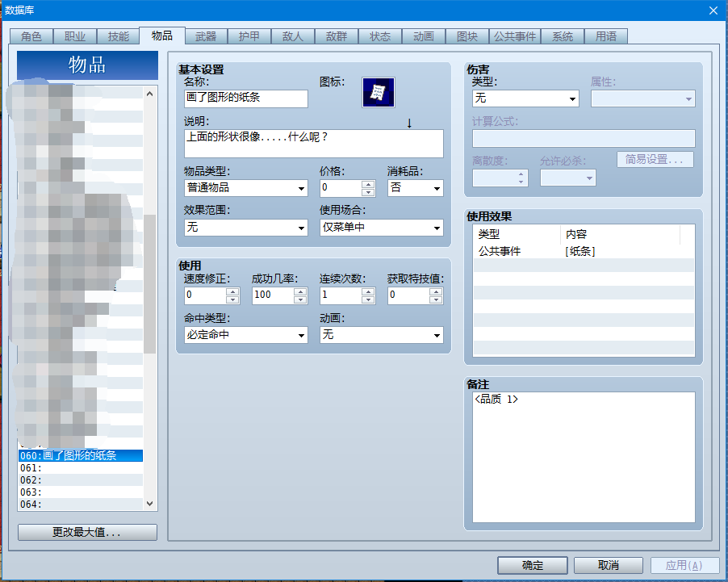Open the 物品类型 dropdown
The width and height of the screenshot is (728, 582).
[x=246, y=188]
